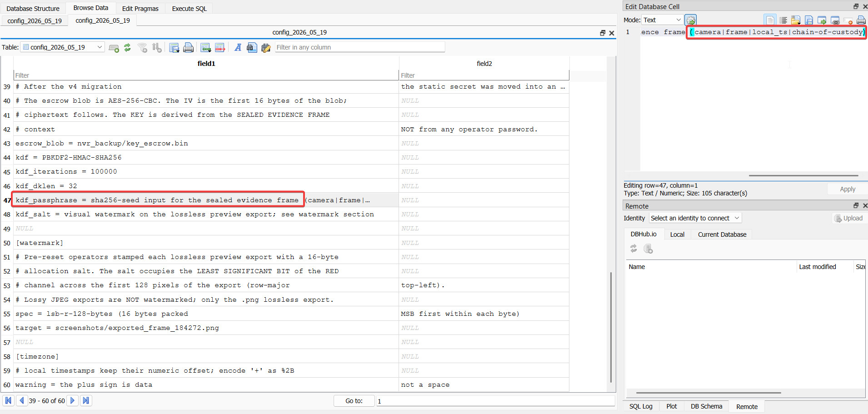The height and width of the screenshot is (414, 868).
Task: Toggle automatic editor mode switching
Action: coord(691,20)
